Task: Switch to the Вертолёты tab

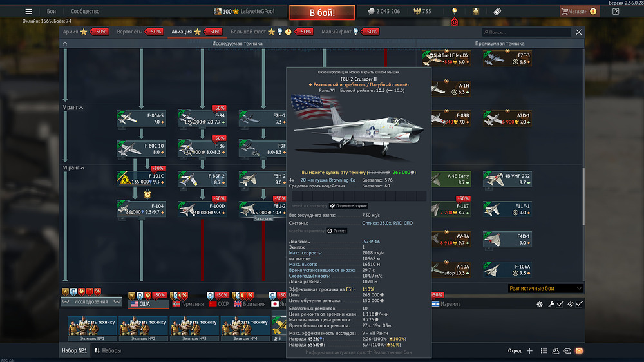Action: (140, 32)
